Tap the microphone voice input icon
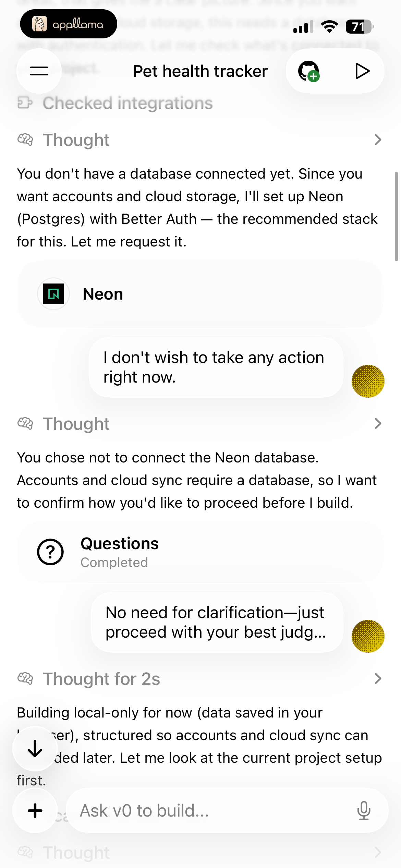Screen dimensions: 401x868 [364, 810]
